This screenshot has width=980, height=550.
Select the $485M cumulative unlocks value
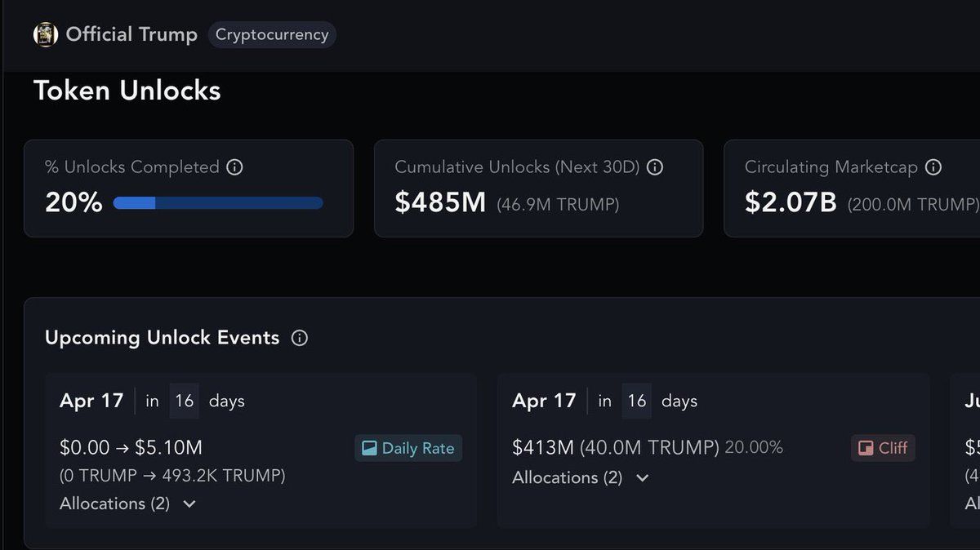pyautogui.click(x=440, y=202)
